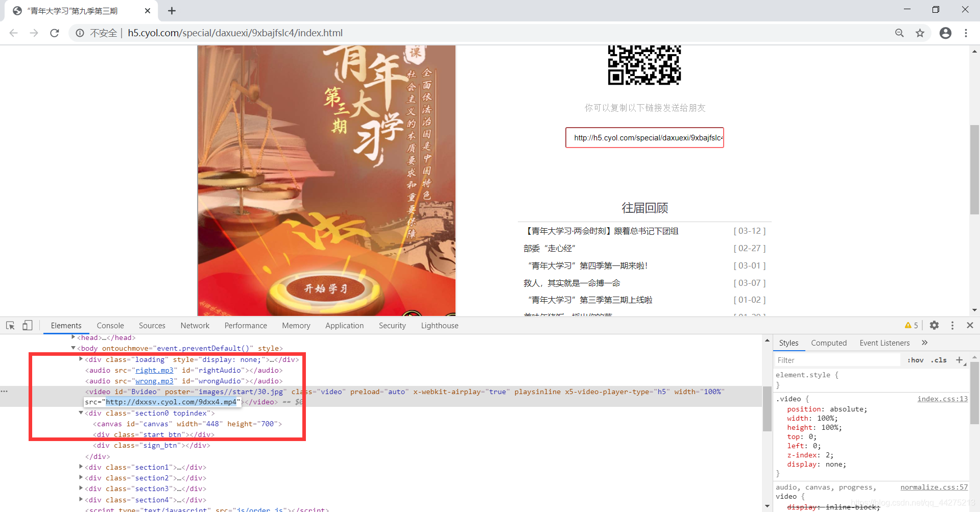
Task: Open a new browser tab
Action: 172,11
